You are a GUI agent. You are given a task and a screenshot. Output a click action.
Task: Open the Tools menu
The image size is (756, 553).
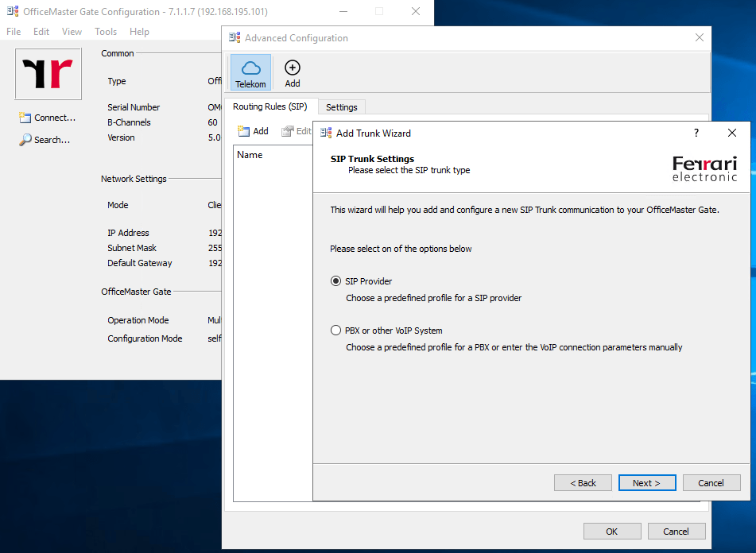tap(106, 31)
